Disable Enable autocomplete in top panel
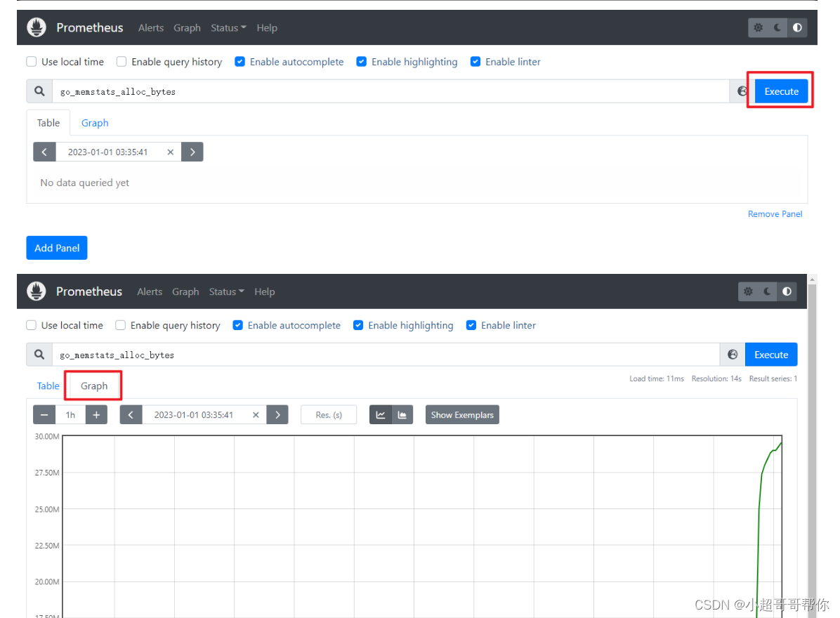Screen dimensions: 840x618 pos(240,62)
